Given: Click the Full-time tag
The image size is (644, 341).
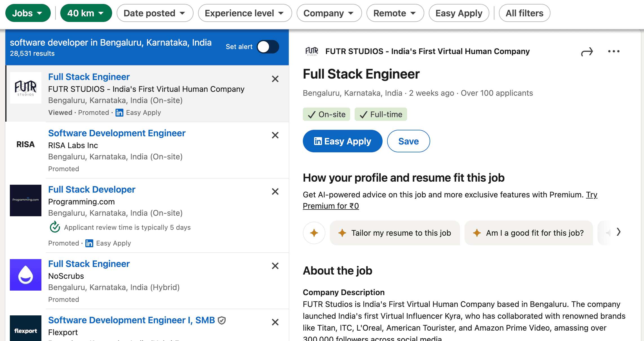Looking at the screenshot, I should tap(381, 114).
